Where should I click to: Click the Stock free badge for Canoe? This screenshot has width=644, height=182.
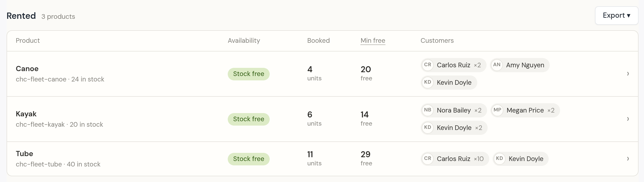[249, 74]
